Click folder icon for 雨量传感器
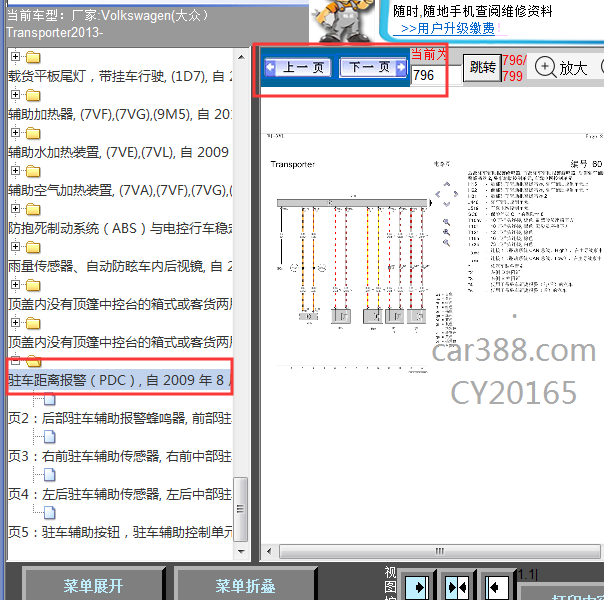This screenshot has width=604, height=600. coord(33,247)
